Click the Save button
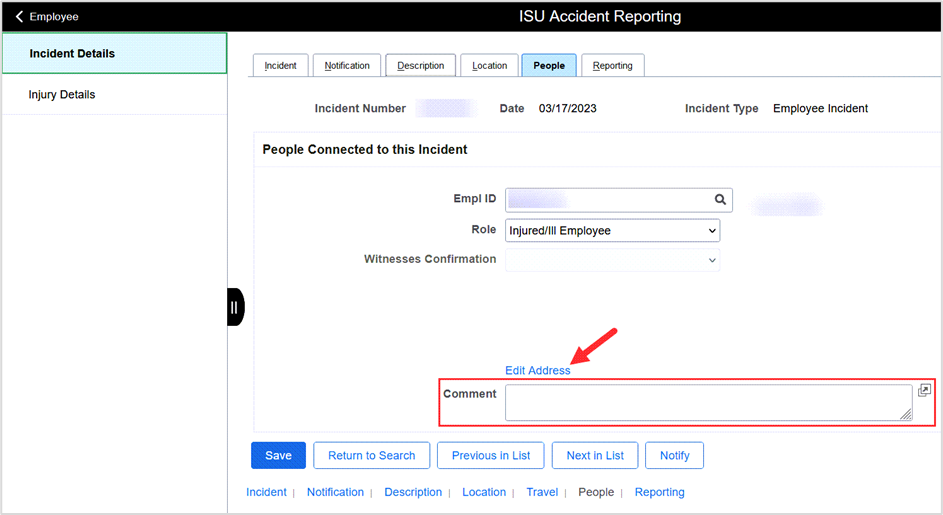 click(x=278, y=455)
